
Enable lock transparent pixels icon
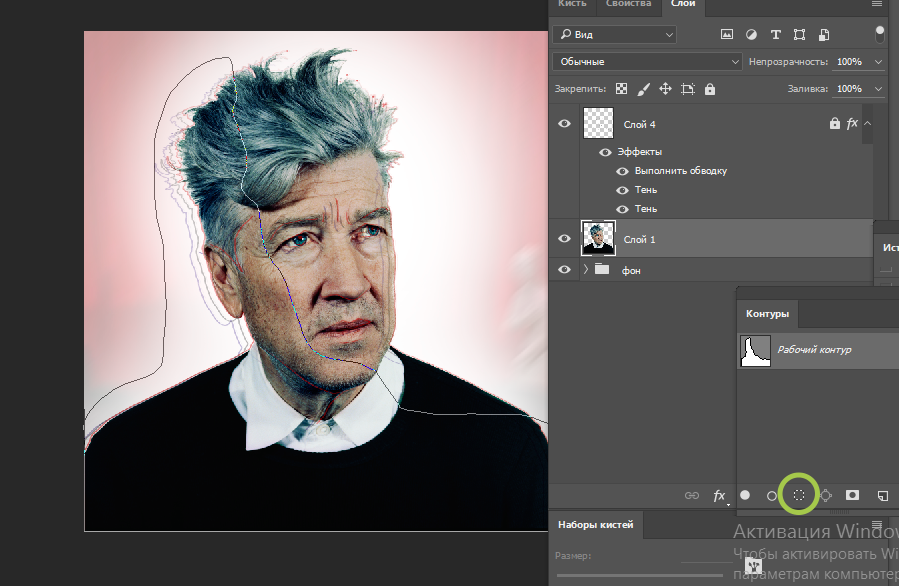tap(621, 89)
